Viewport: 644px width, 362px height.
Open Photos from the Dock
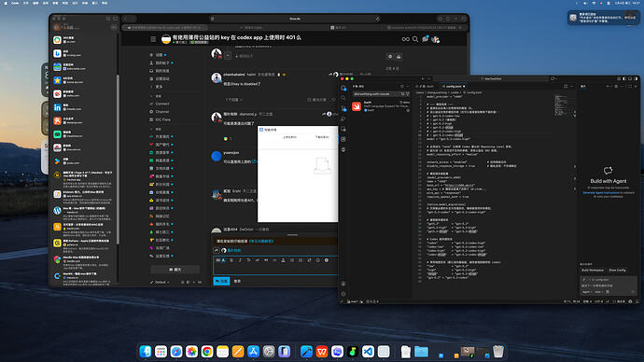(x=191, y=352)
